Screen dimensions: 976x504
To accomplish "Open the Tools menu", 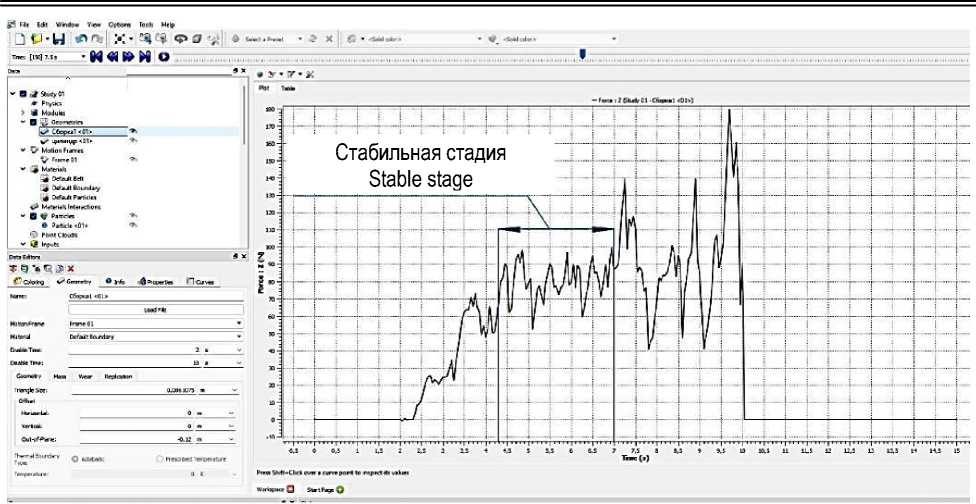I will click(146, 24).
